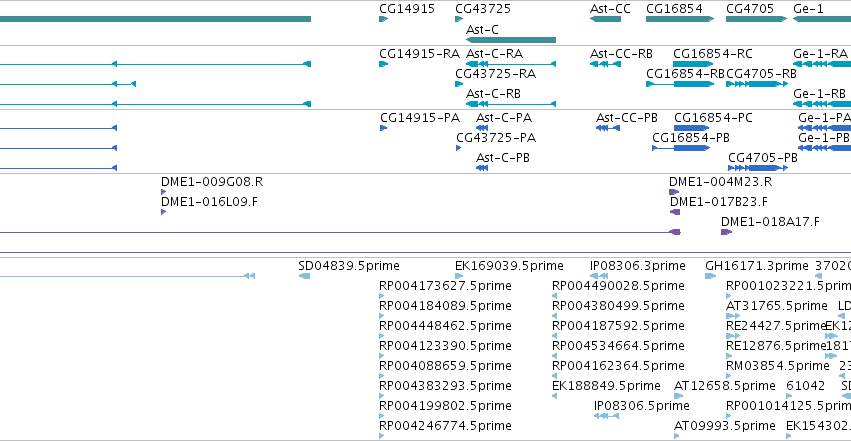
Task: Click the AT31765.5prime EST label
Action: click(777, 306)
